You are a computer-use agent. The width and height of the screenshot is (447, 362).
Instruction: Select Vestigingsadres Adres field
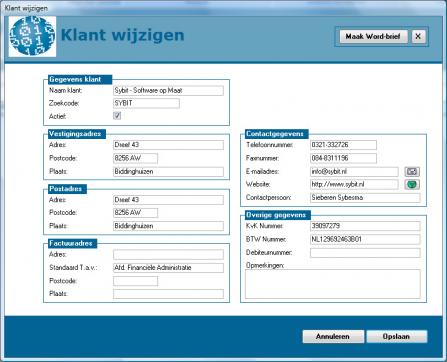point(168,145)
